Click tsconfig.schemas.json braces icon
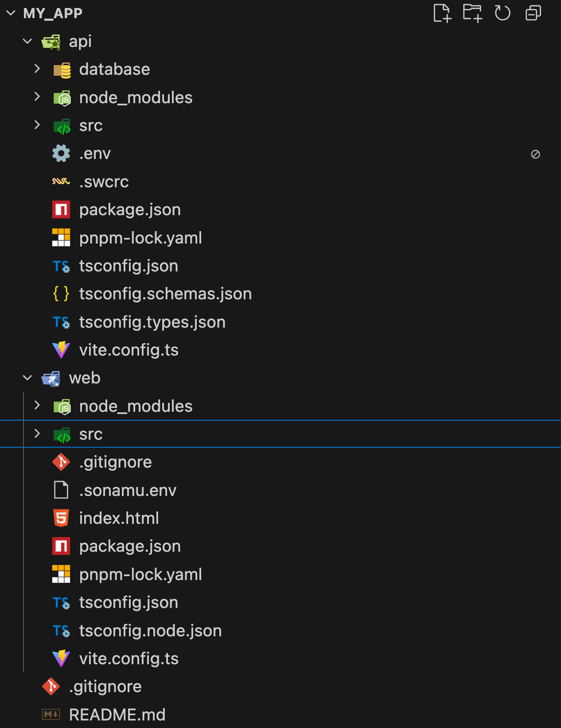 point(61,294)
